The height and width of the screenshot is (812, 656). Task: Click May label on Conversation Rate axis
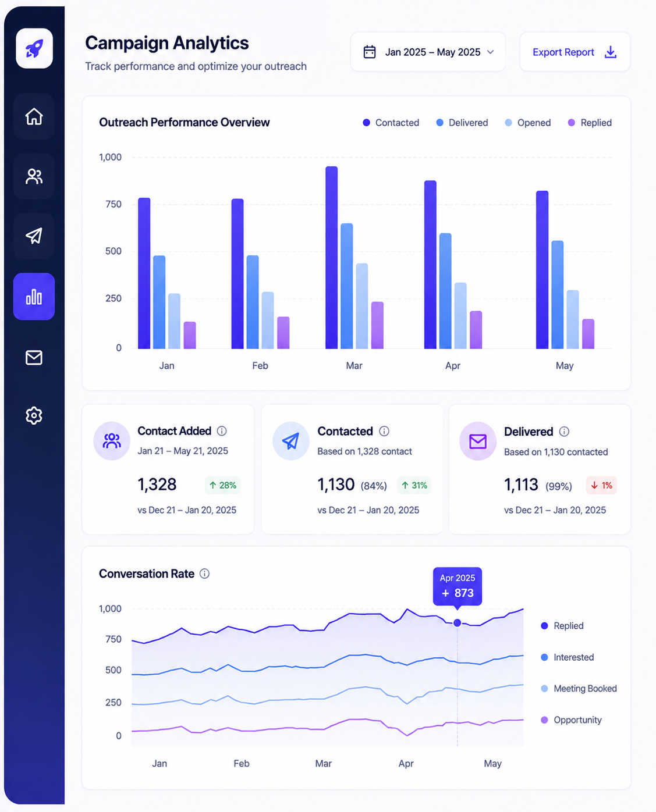click(492, 764)
